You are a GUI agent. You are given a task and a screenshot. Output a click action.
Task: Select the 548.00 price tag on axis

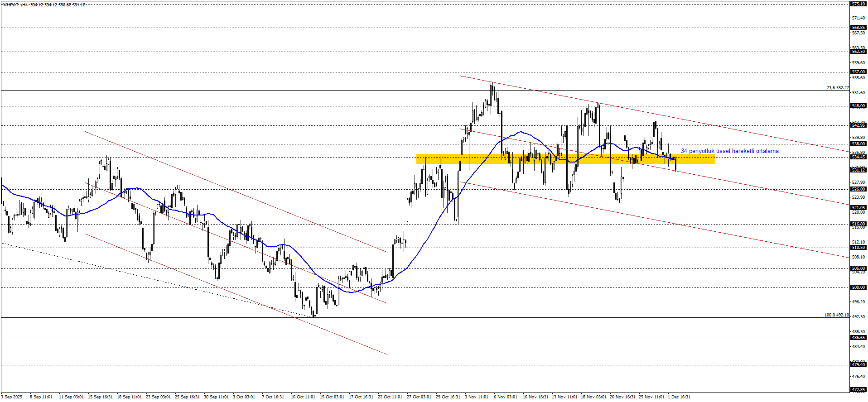click(858, 106)
